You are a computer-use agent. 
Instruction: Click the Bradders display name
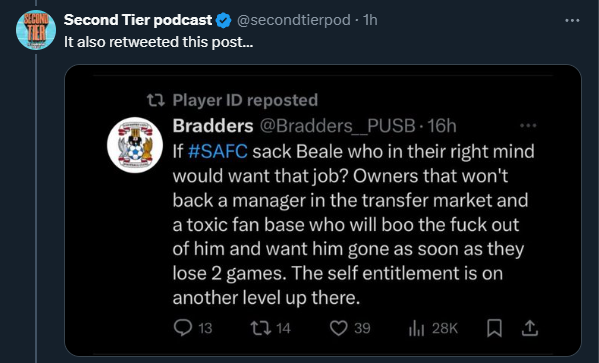pyautogui.click(x=213, y=125)
